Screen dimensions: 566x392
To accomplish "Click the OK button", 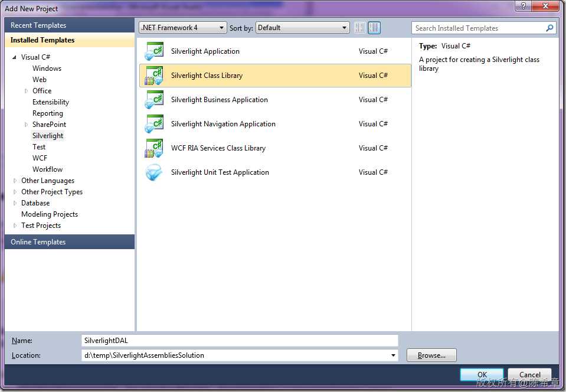I will 482,375.
